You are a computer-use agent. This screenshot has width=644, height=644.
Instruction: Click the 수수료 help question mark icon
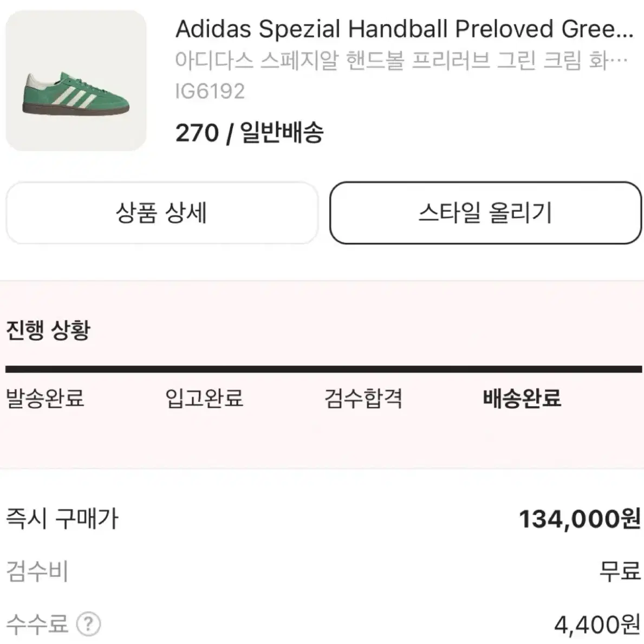(x=89, y=624)
